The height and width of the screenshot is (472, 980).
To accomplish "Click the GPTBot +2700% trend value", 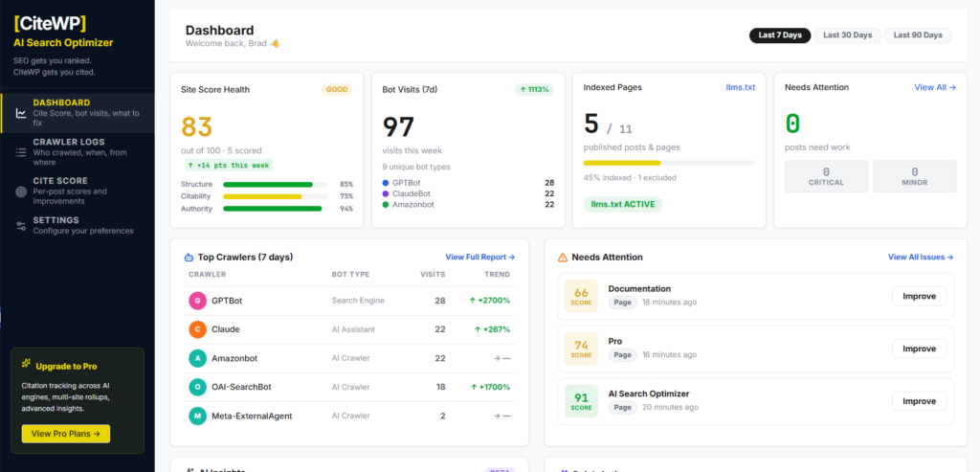I will pyautogui.click(x=489, y=301).
